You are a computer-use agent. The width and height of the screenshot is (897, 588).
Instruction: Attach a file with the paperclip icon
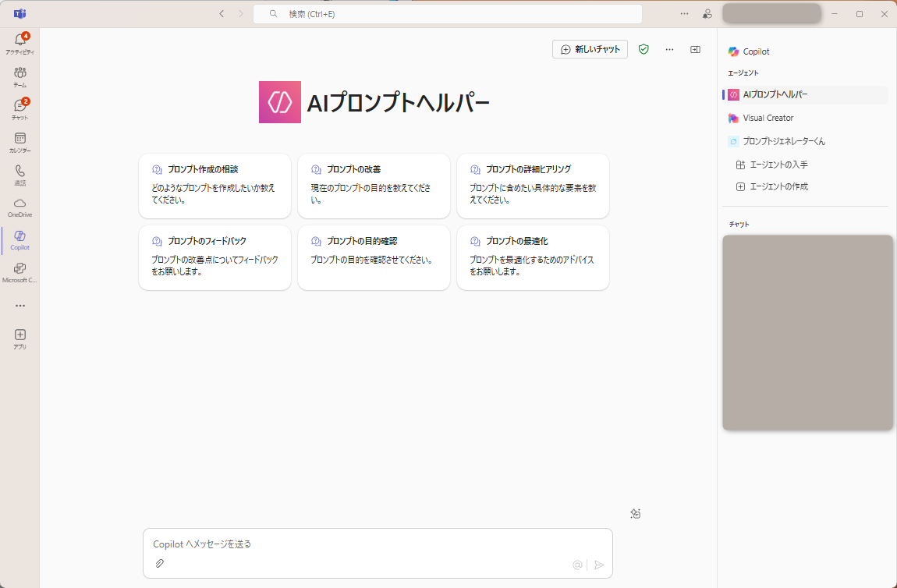click(x=160, y=563)
